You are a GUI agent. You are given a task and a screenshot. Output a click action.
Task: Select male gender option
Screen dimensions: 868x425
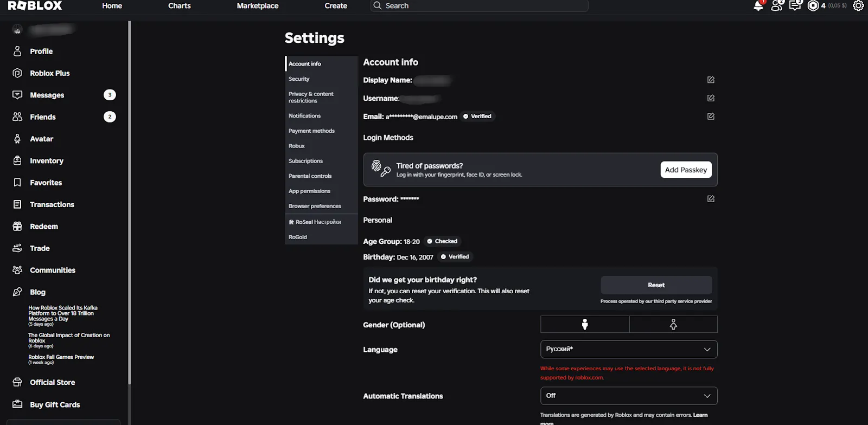pos(585,324)
